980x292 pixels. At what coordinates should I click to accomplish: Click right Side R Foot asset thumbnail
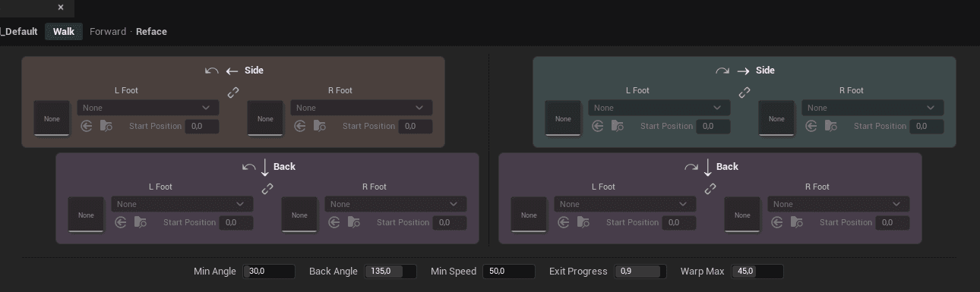coord(776,118)
